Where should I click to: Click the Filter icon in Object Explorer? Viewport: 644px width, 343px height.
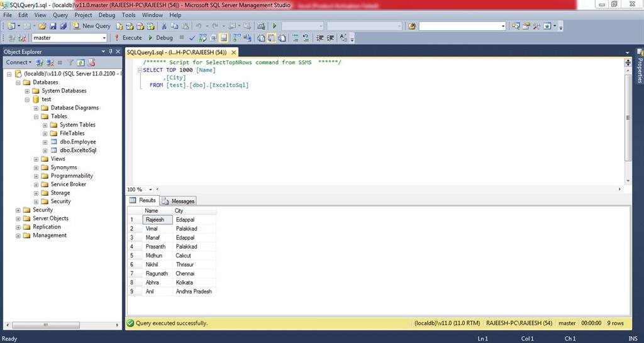[x=70, y=62]
